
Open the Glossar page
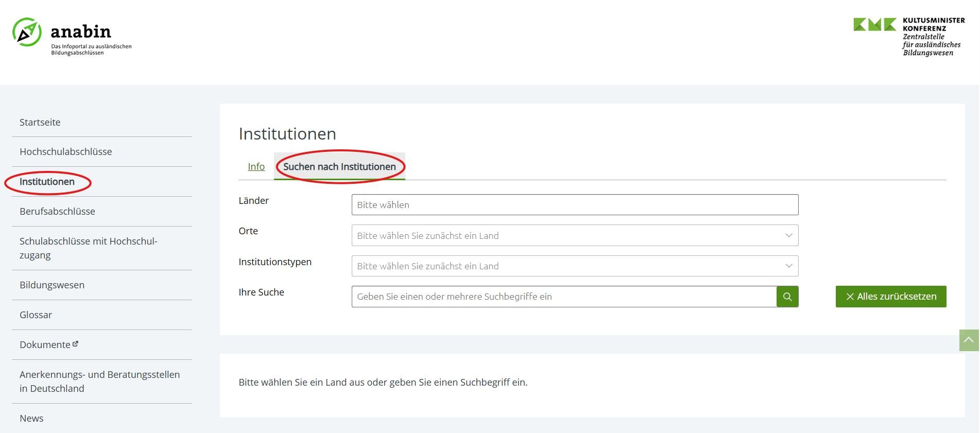click(x=36, y=315)
